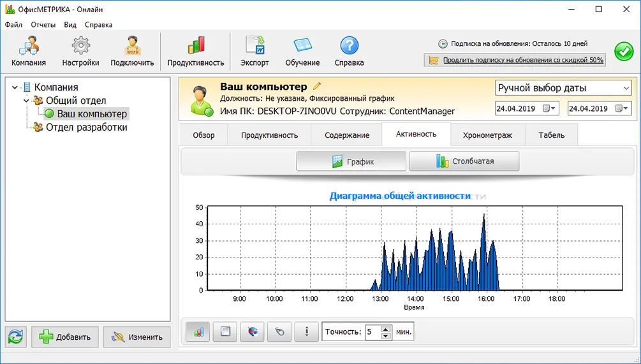Click the subscription discount renewal link
This screenshot has height=364, width=641.
pos(522,60)
